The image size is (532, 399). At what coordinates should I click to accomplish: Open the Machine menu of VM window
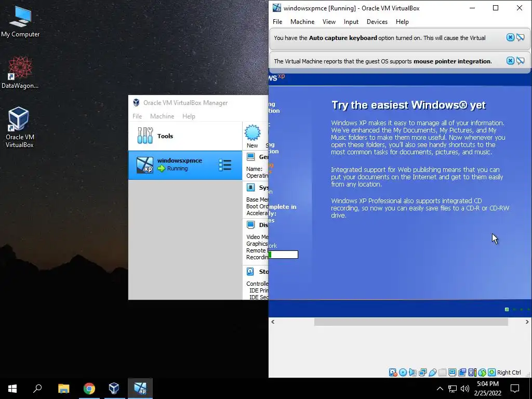pos(302,22)
